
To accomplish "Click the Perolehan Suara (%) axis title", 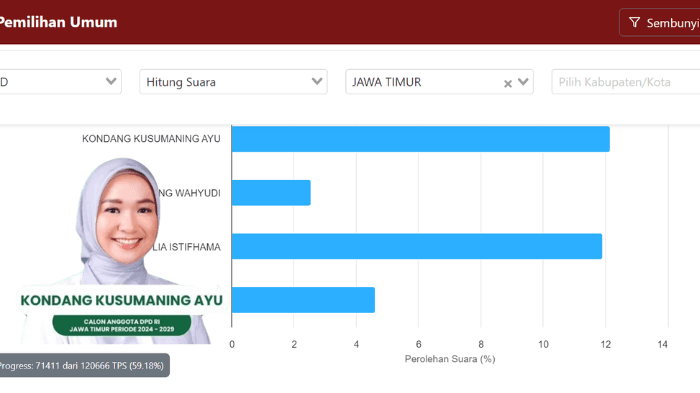I will pos(450,359).
